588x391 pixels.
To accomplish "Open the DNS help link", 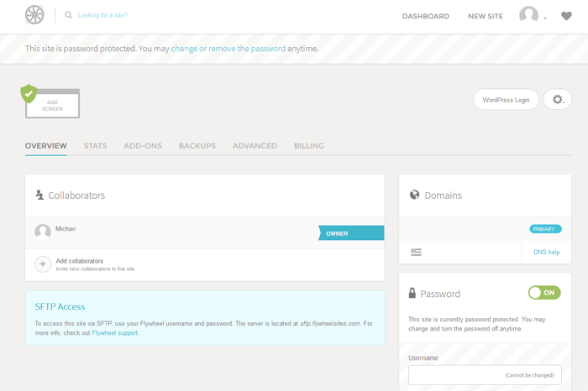I will tap(546, 252).
